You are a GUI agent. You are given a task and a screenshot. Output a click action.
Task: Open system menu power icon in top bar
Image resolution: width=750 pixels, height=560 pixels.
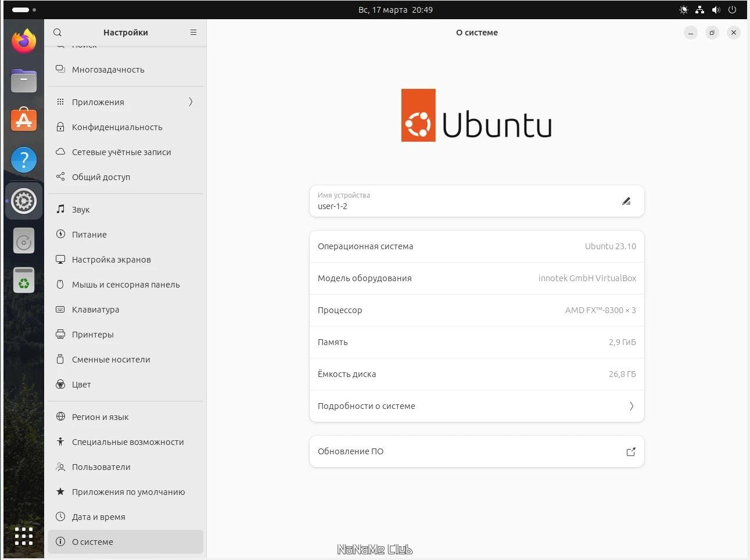733,10
